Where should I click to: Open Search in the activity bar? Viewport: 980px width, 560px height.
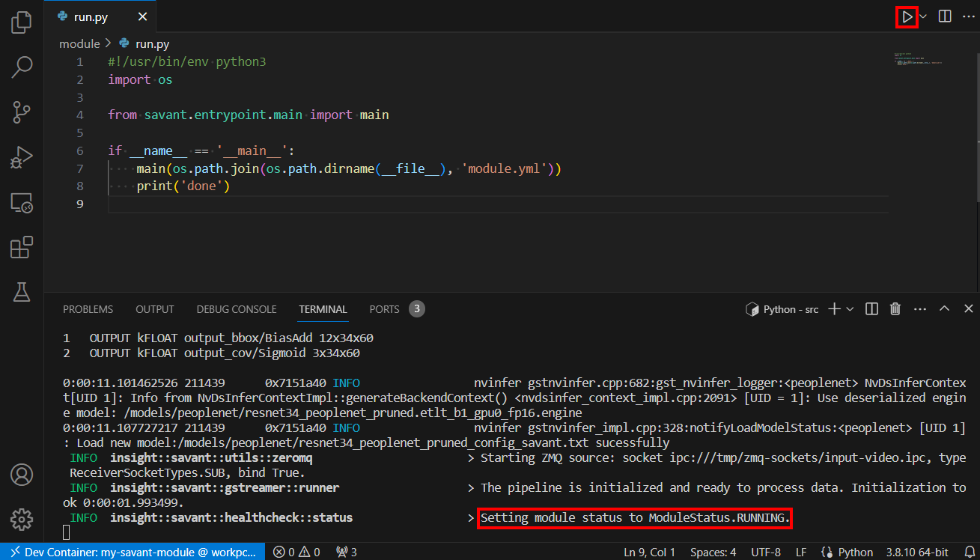point(21,67)
